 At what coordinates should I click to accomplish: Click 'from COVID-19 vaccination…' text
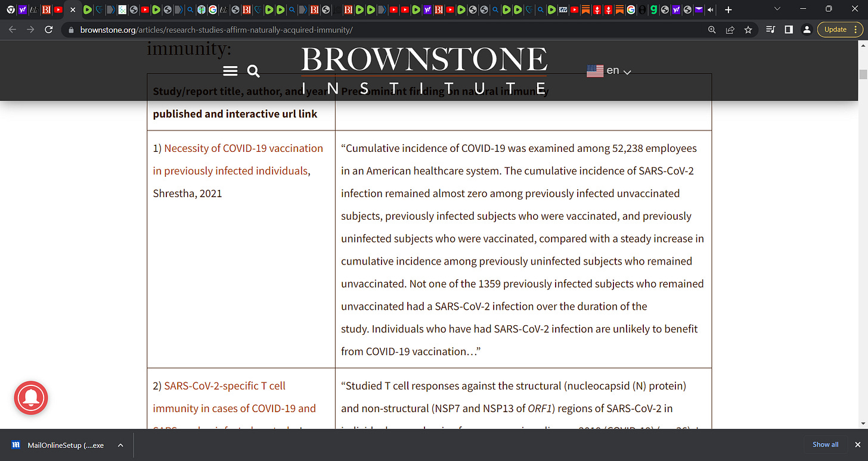click(x=411, y=351)
